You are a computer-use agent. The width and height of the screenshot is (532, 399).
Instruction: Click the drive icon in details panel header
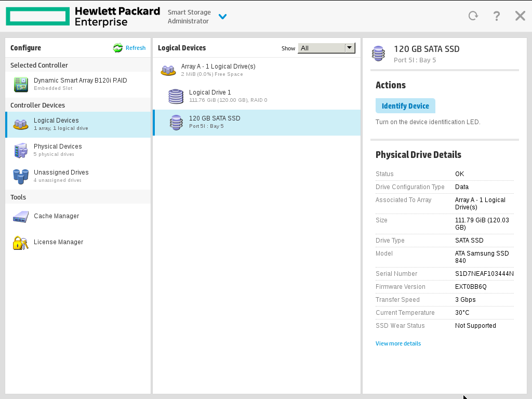379,54
